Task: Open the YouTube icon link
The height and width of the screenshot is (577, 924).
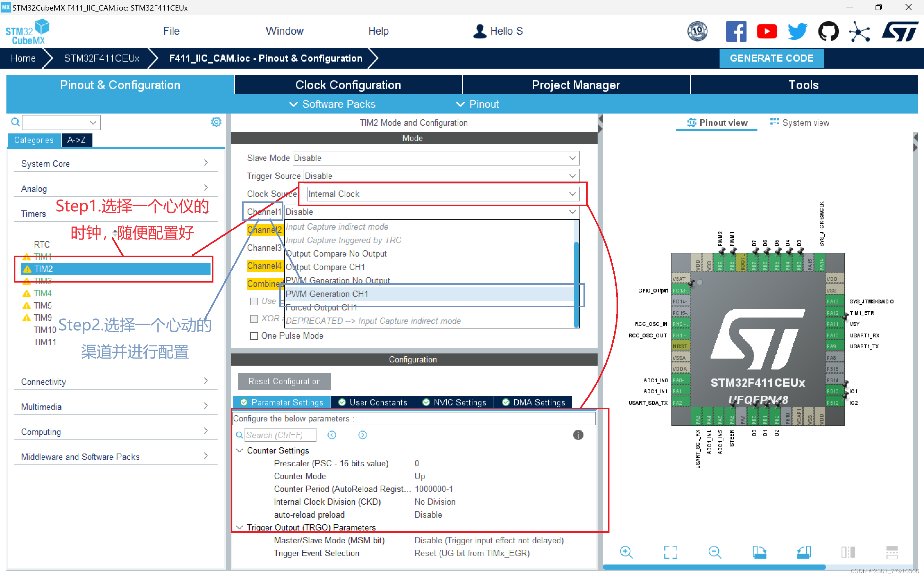Action: click(767, 31)
